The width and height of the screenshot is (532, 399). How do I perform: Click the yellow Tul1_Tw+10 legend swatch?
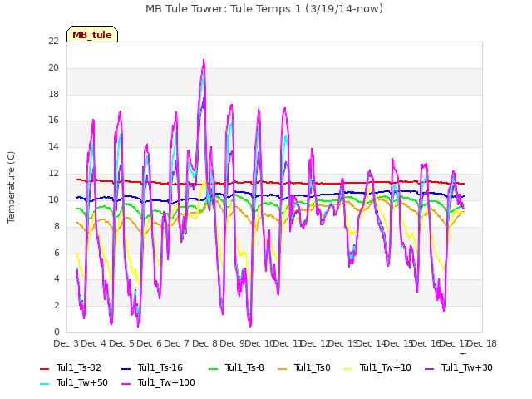tap(348, 368)
